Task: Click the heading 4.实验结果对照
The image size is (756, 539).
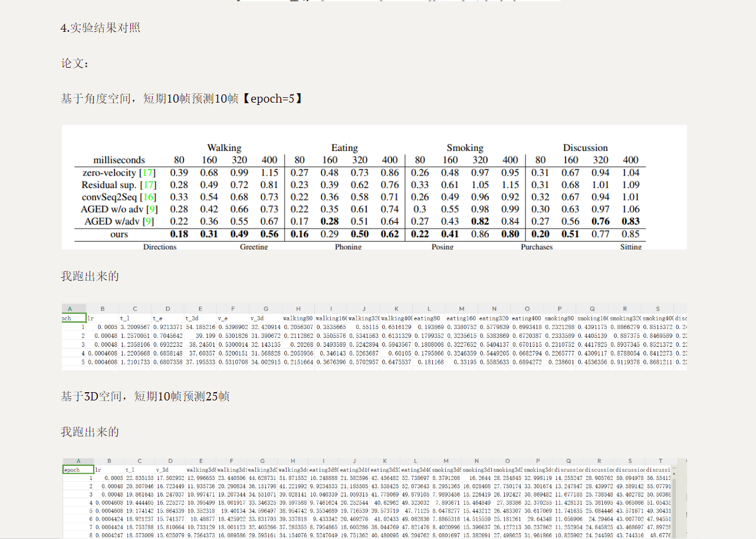Action: click(100, 28)
